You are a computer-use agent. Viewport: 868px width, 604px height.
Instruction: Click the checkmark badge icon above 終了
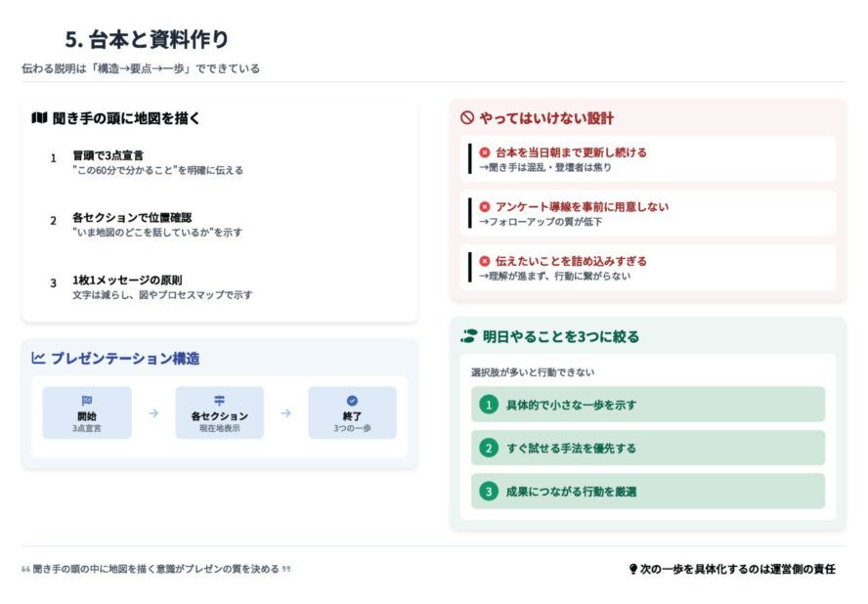pos(352,401)
